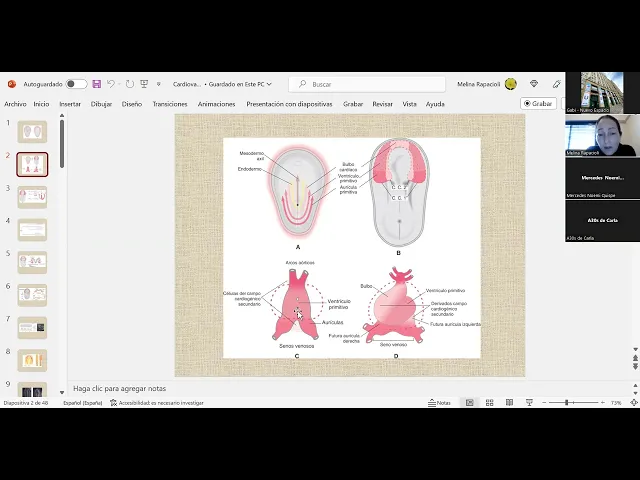Switch to the Insertar tab
Image resolution: width=640 pixels, height=480 pixels.
tap(70, 104)
